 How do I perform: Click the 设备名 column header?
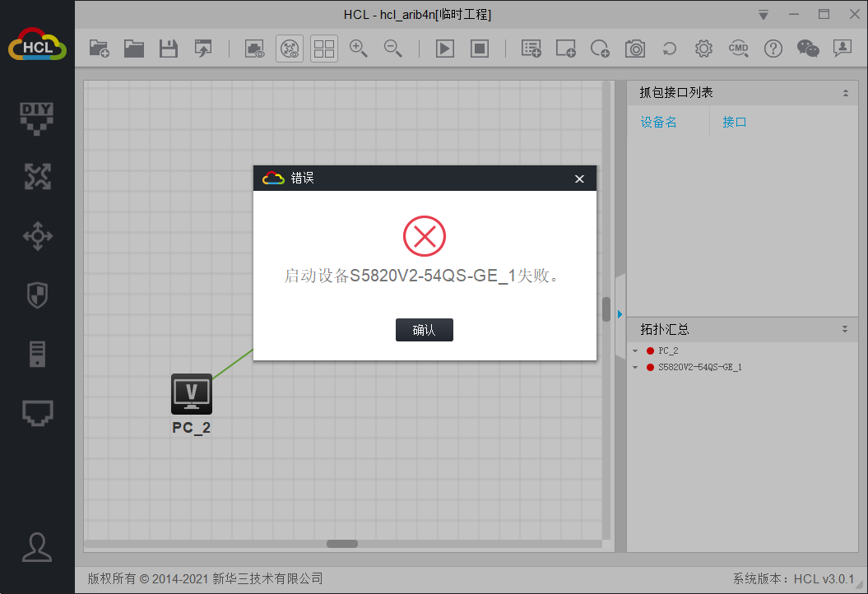click(658, 123)
